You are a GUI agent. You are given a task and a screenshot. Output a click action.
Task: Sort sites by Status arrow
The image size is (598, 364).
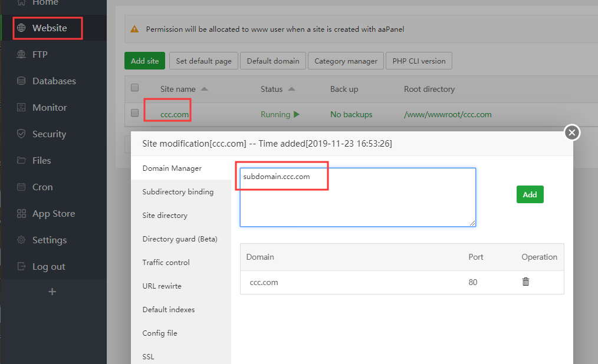pyautogui.click(x=291, y=90)
